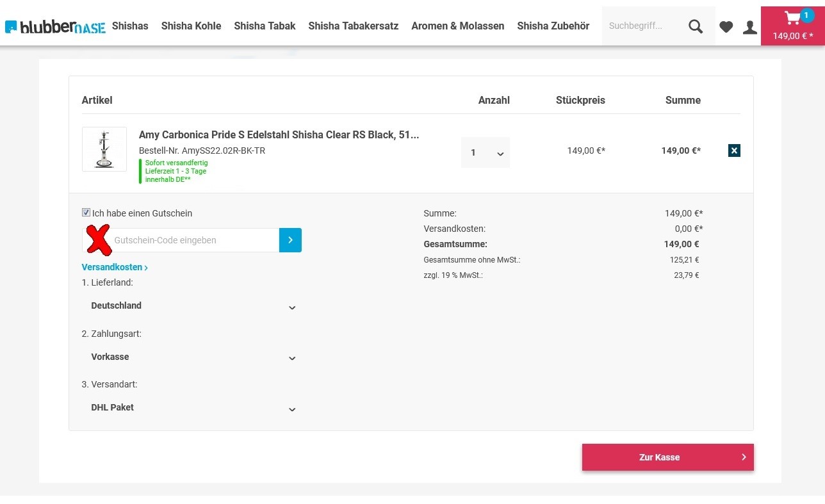Image resolution: width=825 pixels, height=504 pixels.
Task: Click 19 % MwSt. value 23,79 €
Action: click(687, 275)
